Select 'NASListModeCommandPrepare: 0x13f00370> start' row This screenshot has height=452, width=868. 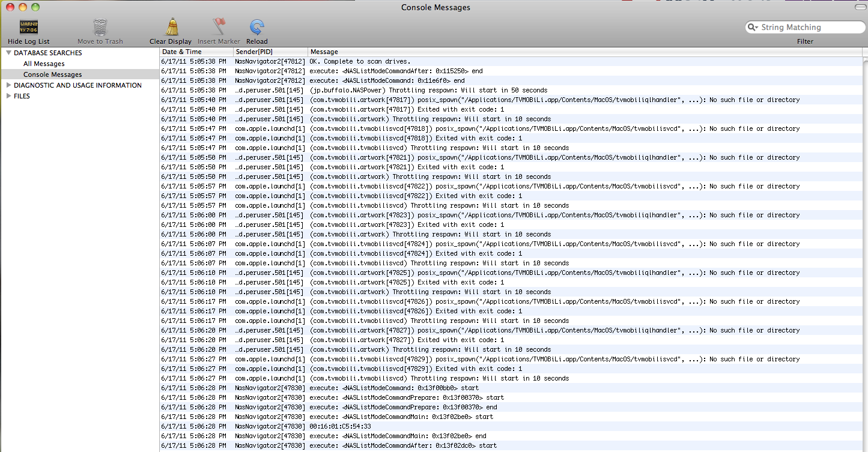click(x=511, y=397)
